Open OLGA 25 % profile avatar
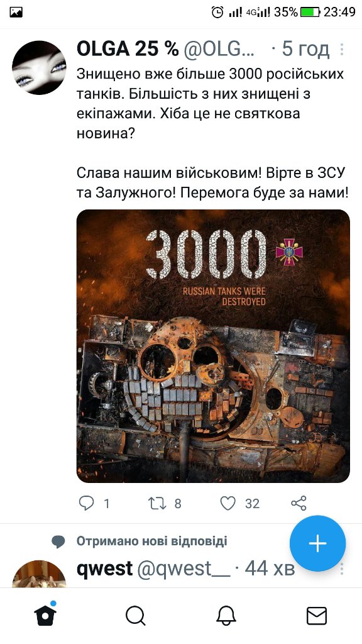The height and width of the screenshot is (644, 362). point(39,68)
